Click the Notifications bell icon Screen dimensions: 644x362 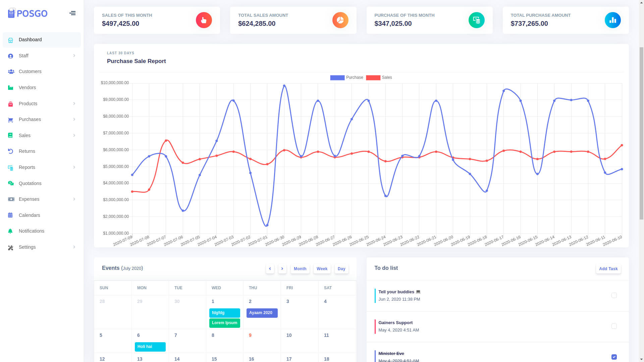[10, 231]
